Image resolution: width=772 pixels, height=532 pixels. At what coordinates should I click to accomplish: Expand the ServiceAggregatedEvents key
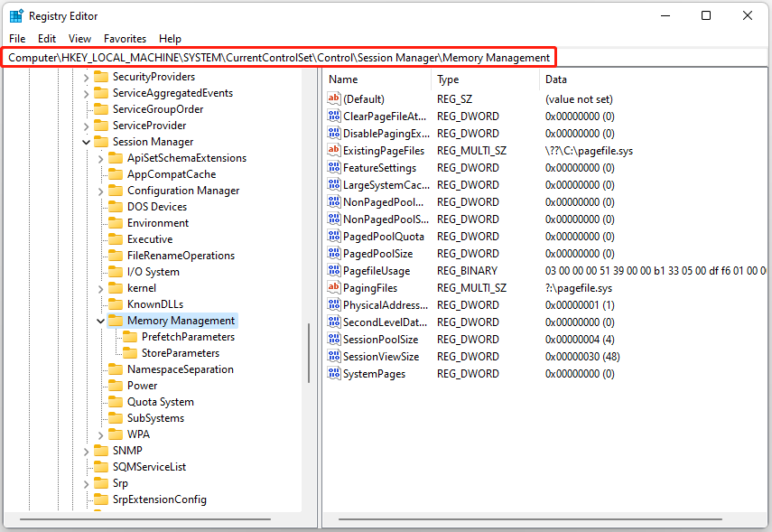pyautogui.click(x=86, y=94)
